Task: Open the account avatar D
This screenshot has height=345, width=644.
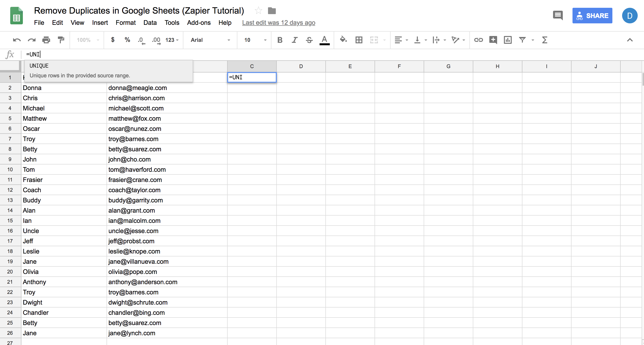Action: coord(629,16)
